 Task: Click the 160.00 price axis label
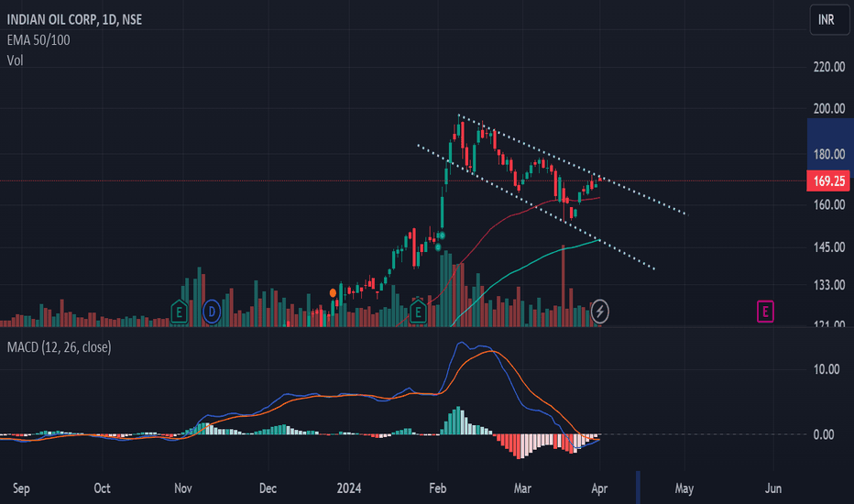pos(829,205)
